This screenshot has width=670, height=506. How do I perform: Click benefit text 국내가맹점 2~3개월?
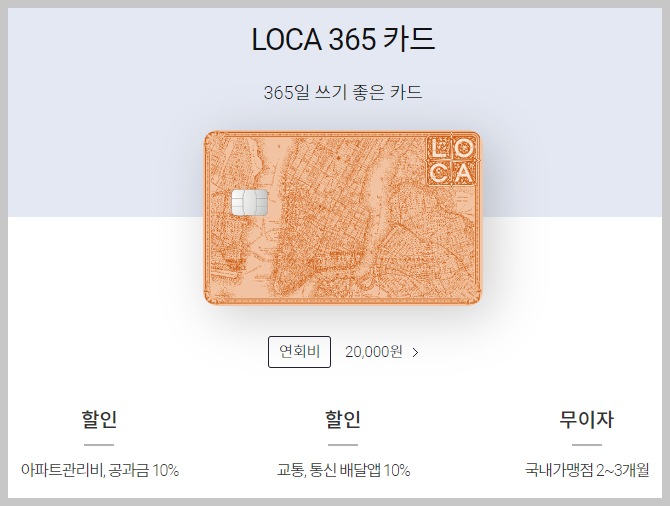[x=587, y=471]
